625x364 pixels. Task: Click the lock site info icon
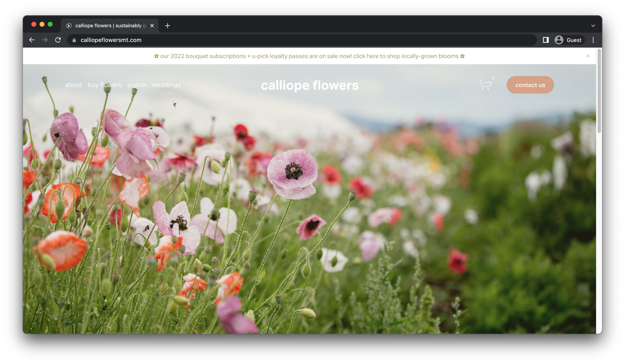74,40
